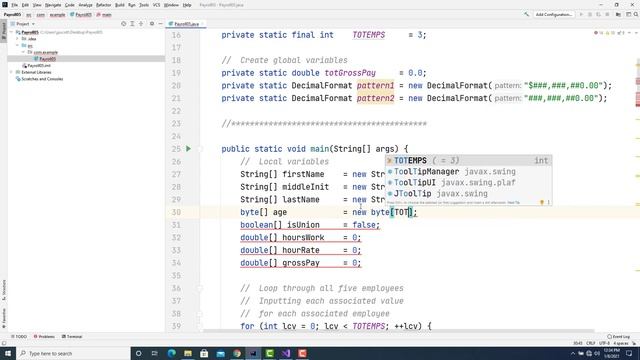Expand External Libraries node

(12, 72)
